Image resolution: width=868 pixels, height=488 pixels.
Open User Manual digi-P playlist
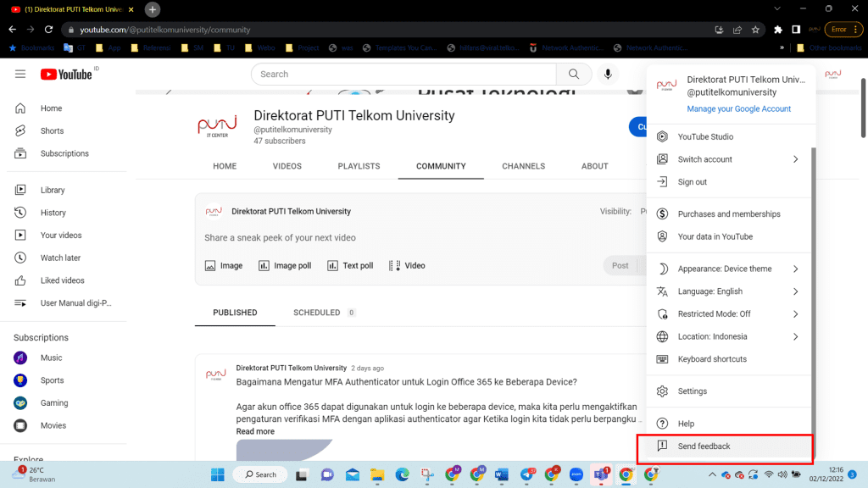[x=66, y=304]
